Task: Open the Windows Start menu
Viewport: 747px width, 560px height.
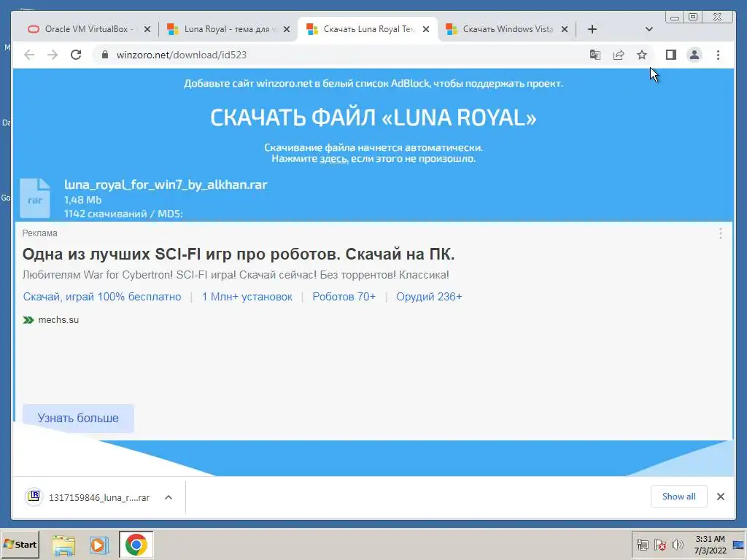Action: point(20,545)
